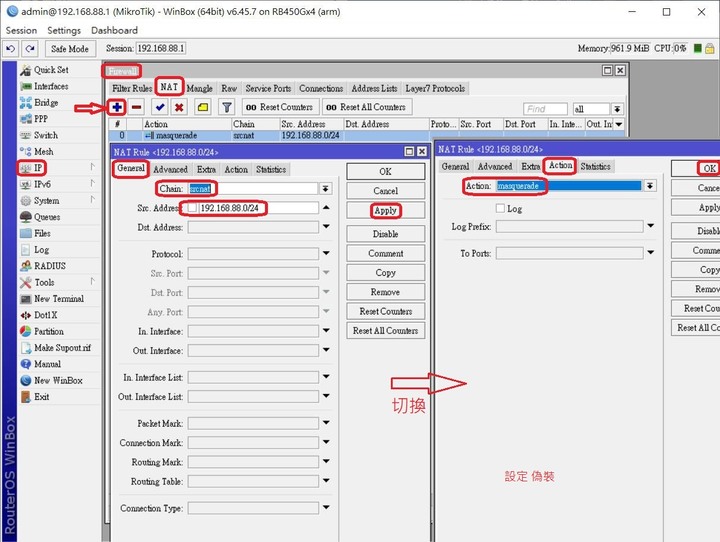Viewport: 720px width, 542px height.
Task: Open Tools menu in sidebar
Action: click(x=44, y=282)
